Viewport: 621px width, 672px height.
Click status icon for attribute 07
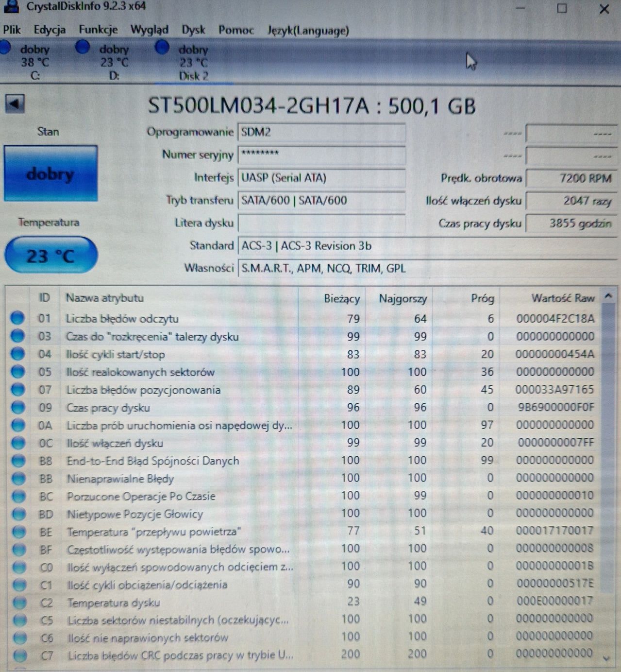pyautogui.click(x=17, y=389)
